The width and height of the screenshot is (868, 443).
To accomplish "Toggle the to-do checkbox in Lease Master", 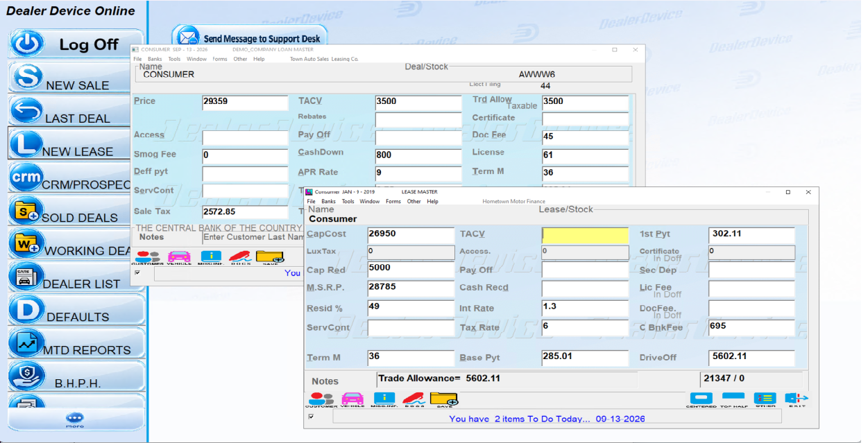I will [311, 417].
